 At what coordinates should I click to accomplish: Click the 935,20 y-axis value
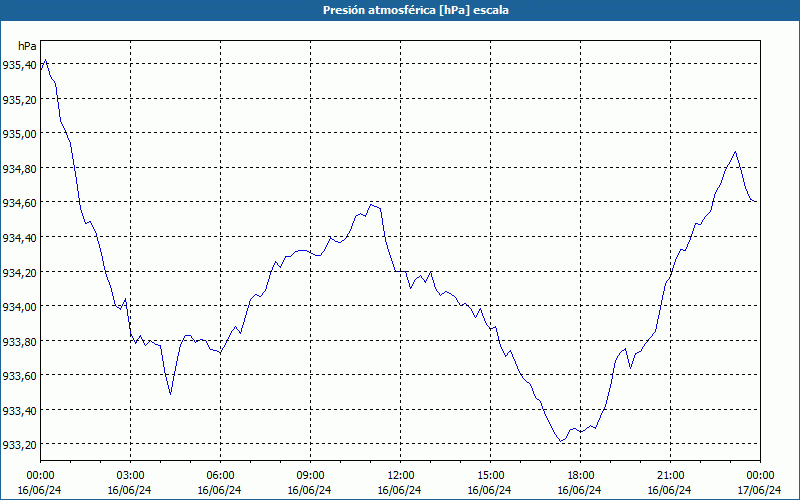[x=19, y=99]
